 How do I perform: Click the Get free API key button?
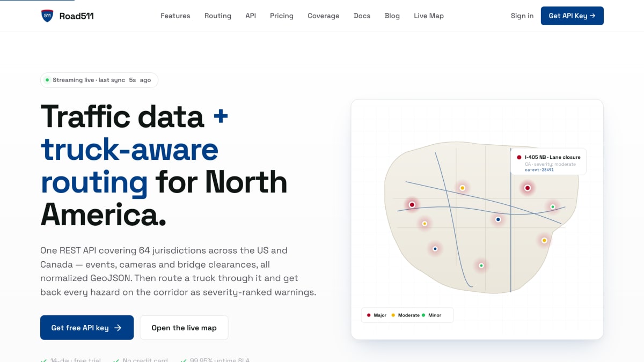[87, 328]
